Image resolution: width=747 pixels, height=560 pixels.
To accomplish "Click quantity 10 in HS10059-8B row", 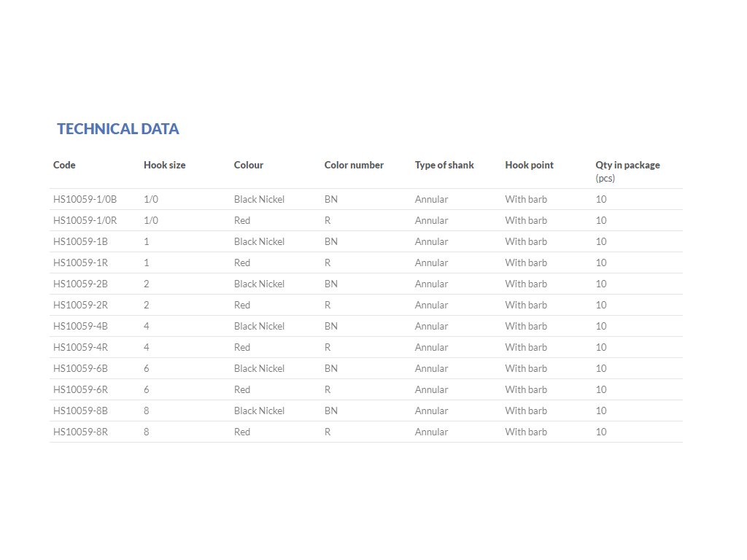I will [x=601, y=411].
